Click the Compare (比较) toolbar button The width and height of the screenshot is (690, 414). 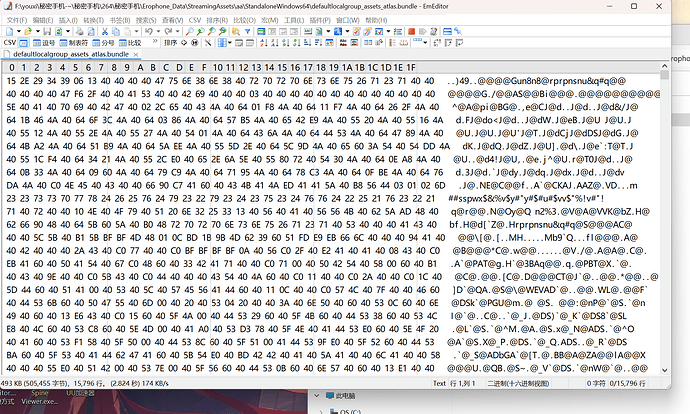coord(130,43)
